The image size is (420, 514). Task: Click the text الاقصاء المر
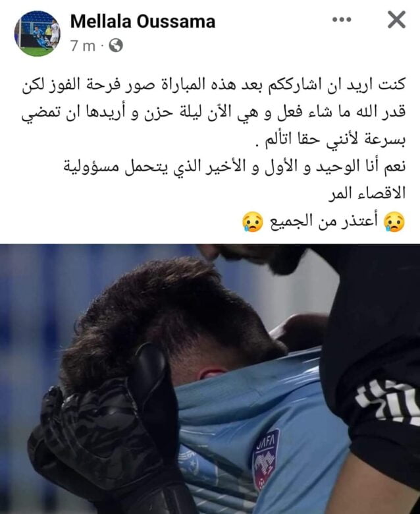click(x=367, y=194)
